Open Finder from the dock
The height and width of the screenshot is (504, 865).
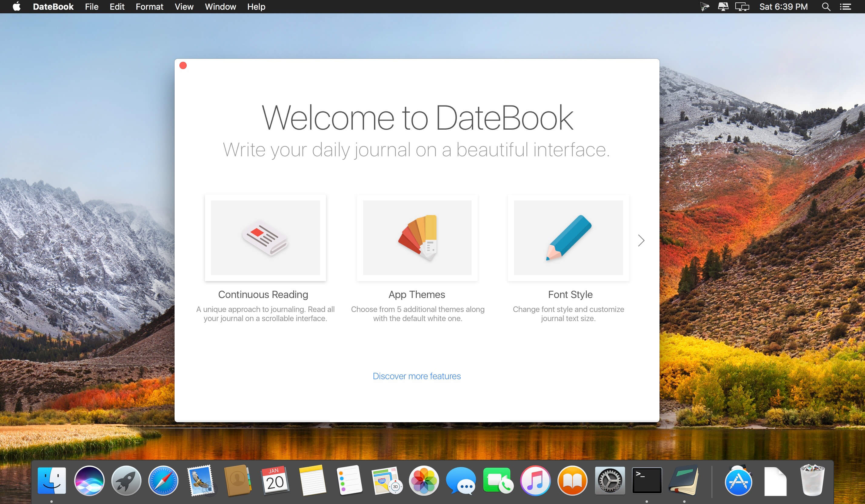coord(52,480)
